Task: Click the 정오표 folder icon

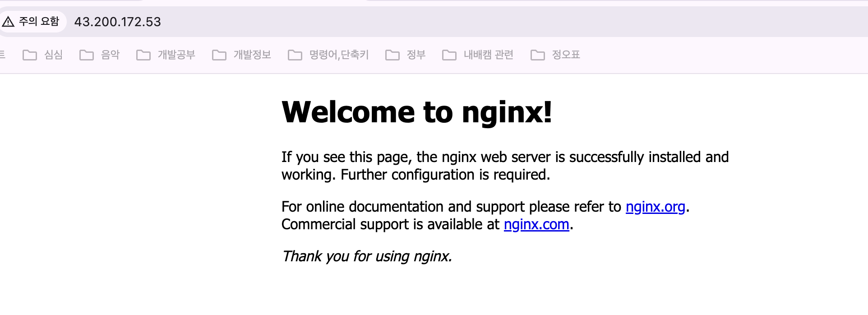Action: click(x=538, y=55)
